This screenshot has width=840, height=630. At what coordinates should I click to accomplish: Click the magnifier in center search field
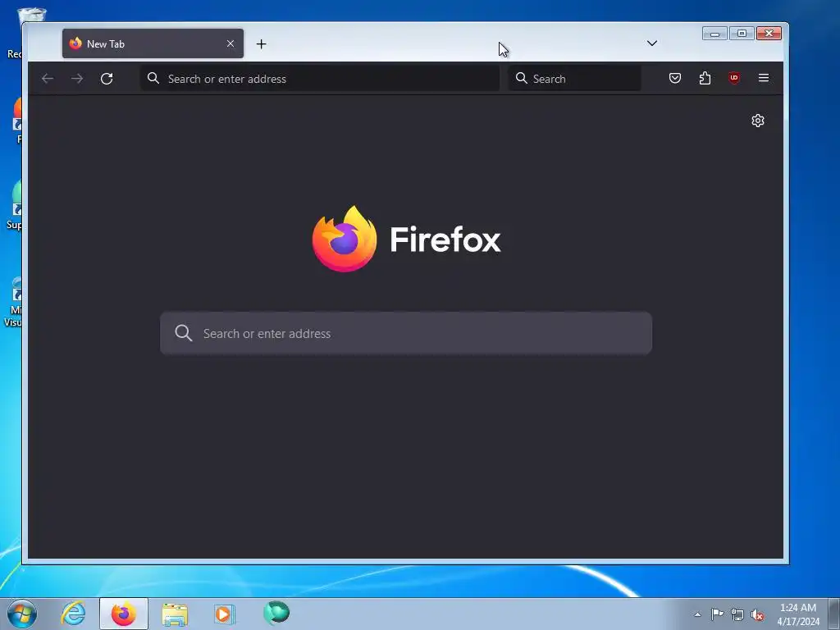tap(183, 333)
